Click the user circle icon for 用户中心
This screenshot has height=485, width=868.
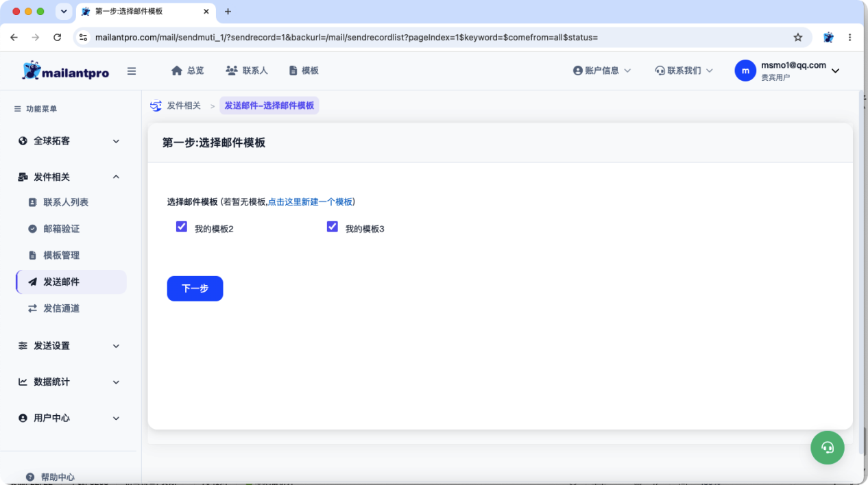[23, 418]
